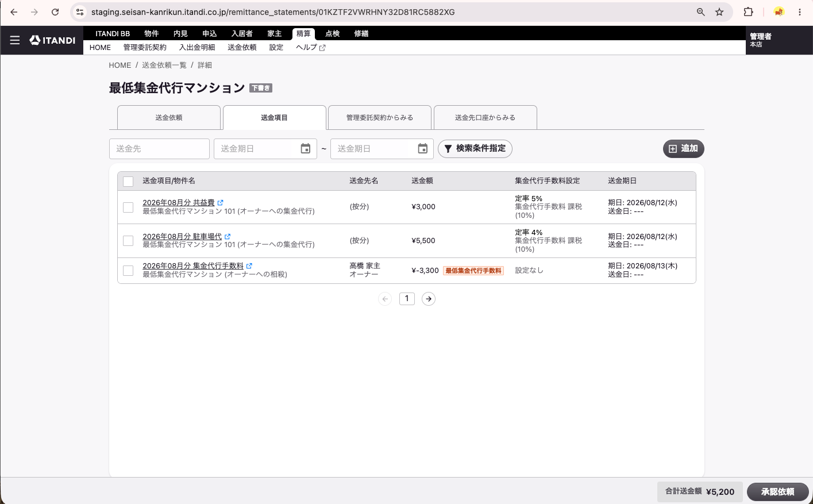Click the 下書き status badge
813x504 pixels.
261,88
